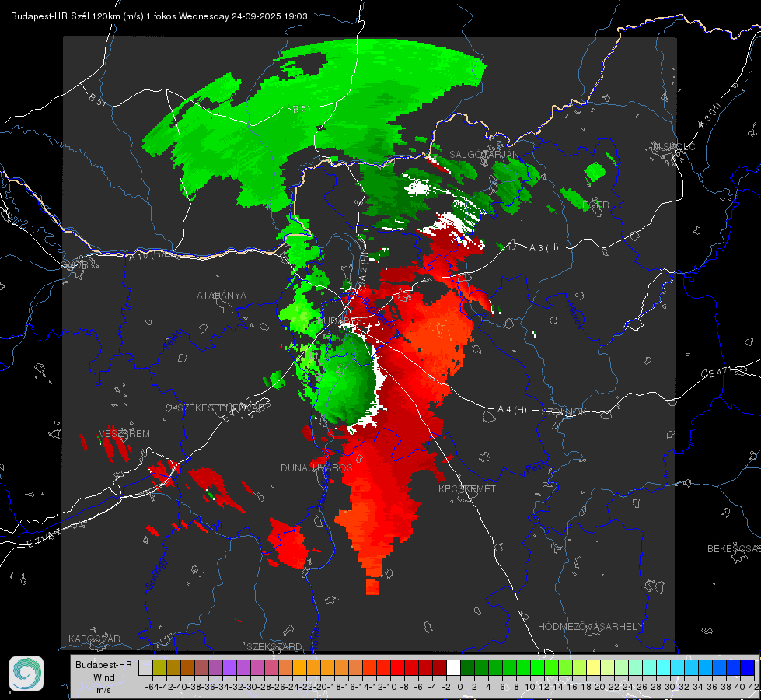Click the KECSKEMET city label
761x700 pixels.
click(467, 488)
